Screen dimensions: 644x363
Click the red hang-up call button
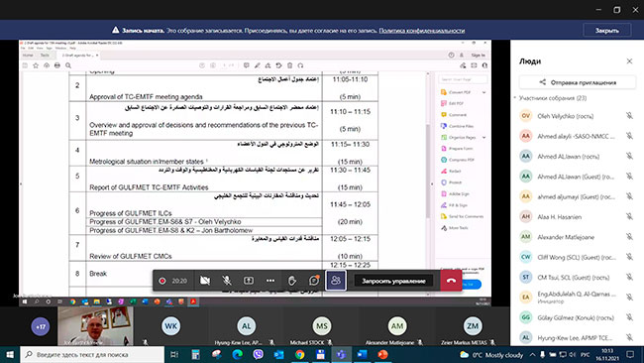tap(451, 281)
